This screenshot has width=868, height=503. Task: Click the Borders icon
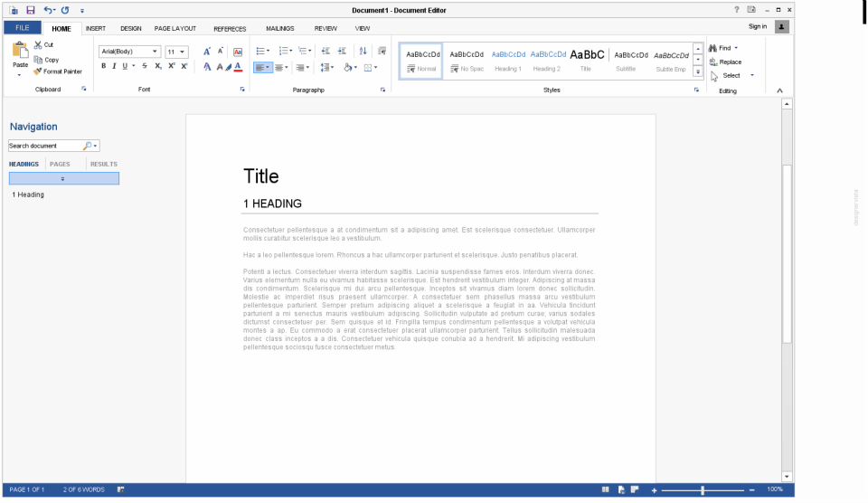(x=368, y=68)
